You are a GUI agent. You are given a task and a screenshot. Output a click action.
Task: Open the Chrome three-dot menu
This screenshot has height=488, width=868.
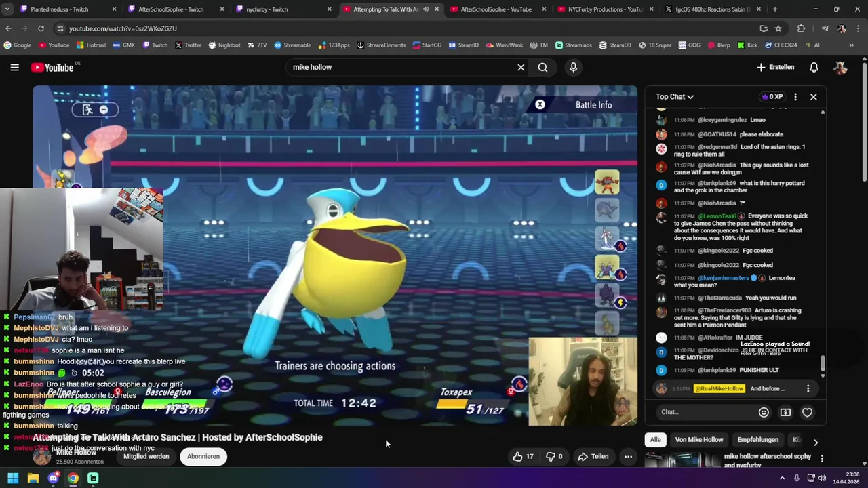pyautogui.click(x=857, y=28)
